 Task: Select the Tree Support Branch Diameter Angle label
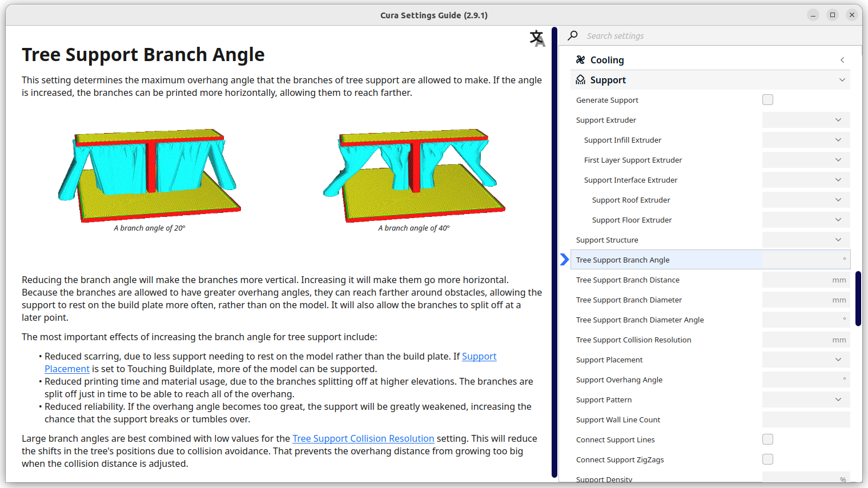point(640,320)
